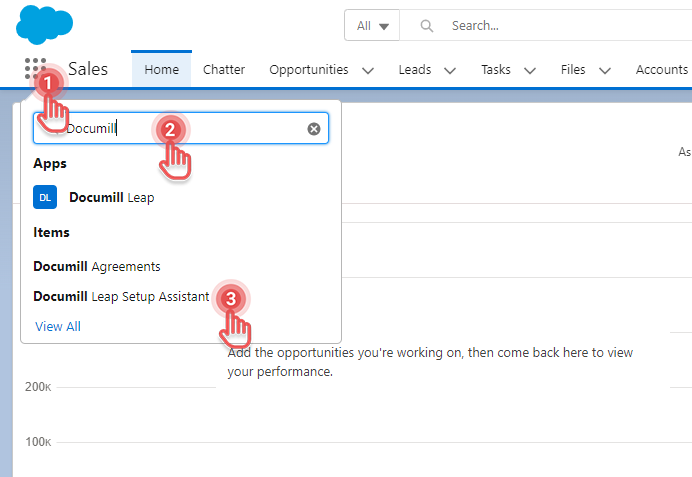
Task: Clear the App Launcher search text
Action: [x=313, y=129]
